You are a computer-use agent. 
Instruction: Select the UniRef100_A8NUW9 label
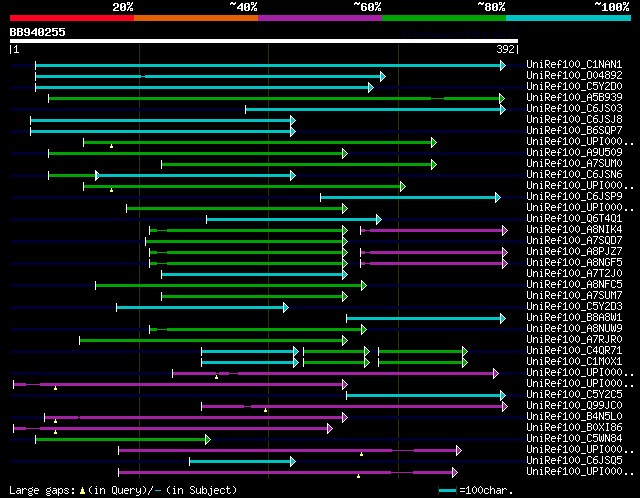click(x=574, y=329)
